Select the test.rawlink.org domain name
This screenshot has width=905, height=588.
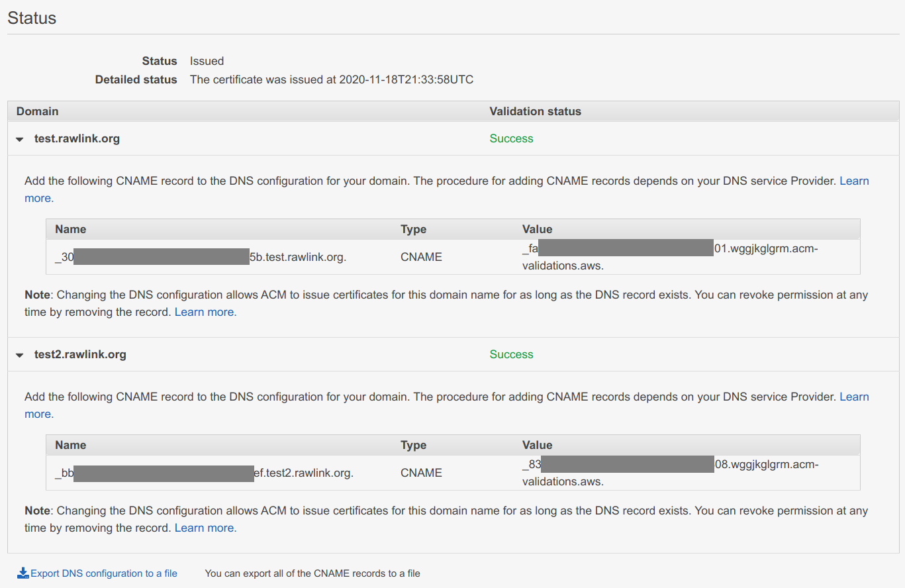[77, 139]
